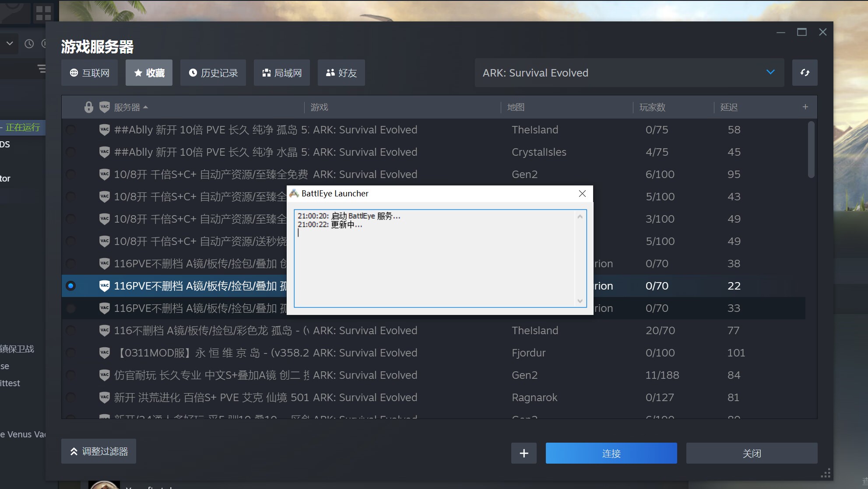Close the 游戏服务器 window
The width and height of the screenshot is (868, 489).
(823, 32)
